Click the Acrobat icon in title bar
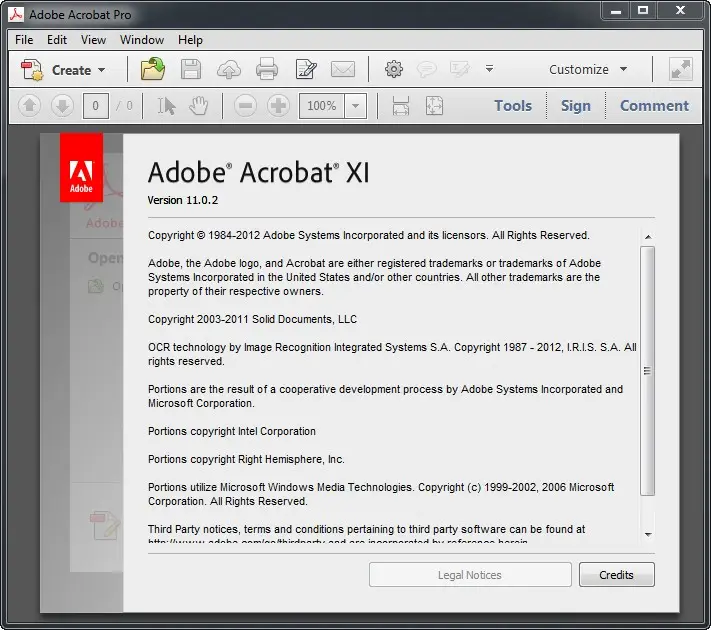Image resolution: width=711 pixels, height=630 pixels. point(16,15)
